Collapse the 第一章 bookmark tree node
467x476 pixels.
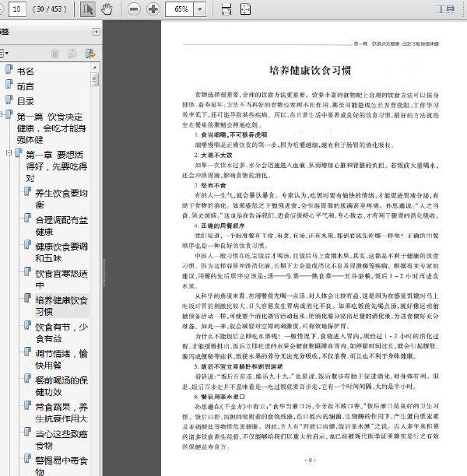(x=9, y=152)
